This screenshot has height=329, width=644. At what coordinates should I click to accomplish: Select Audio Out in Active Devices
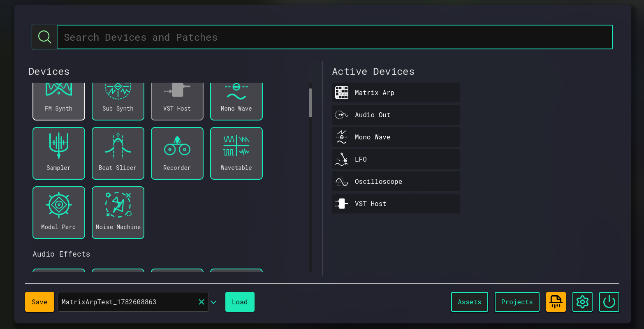[396, 115]
